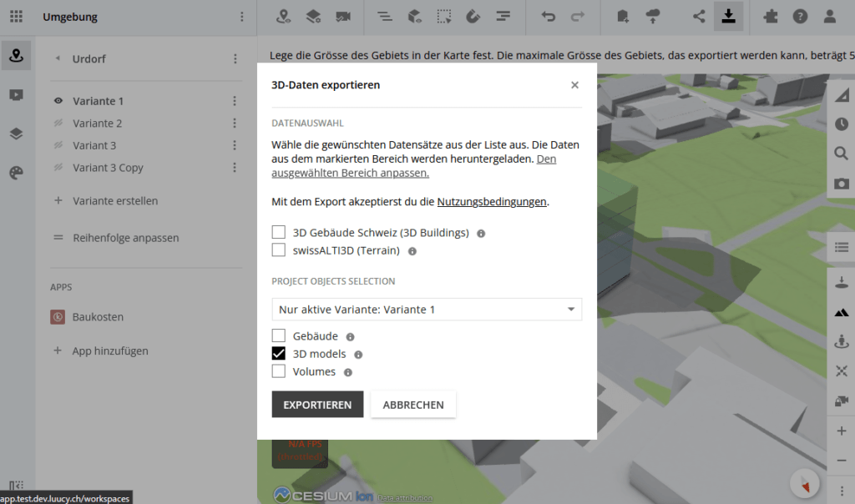Show Variante 2 with its visibility icon
Viewport: 855px width, 504px height.
58,123
